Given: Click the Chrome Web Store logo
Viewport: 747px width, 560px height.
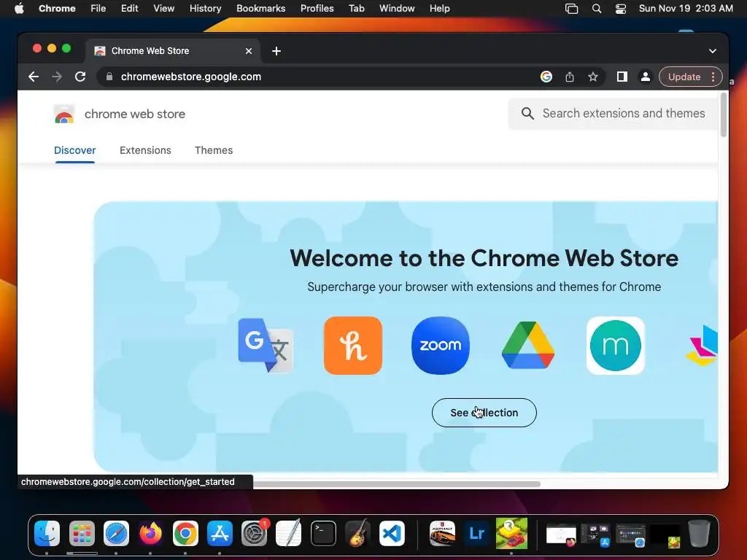Looking at the screenshot, I should pos(64,114).
